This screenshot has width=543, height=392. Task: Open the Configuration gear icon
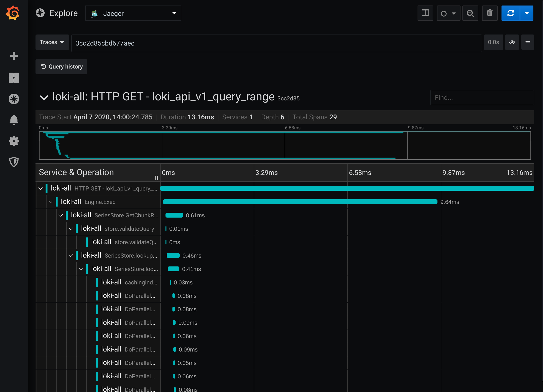[14, 141]
